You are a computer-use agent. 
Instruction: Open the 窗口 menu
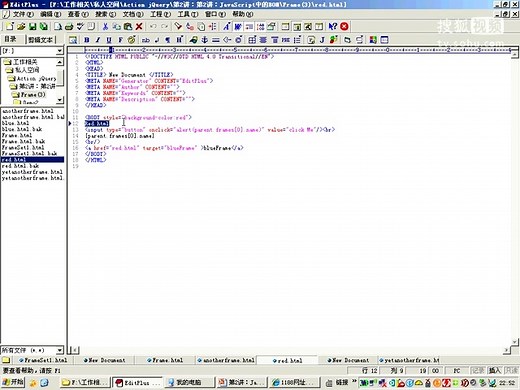coord(215,14)
